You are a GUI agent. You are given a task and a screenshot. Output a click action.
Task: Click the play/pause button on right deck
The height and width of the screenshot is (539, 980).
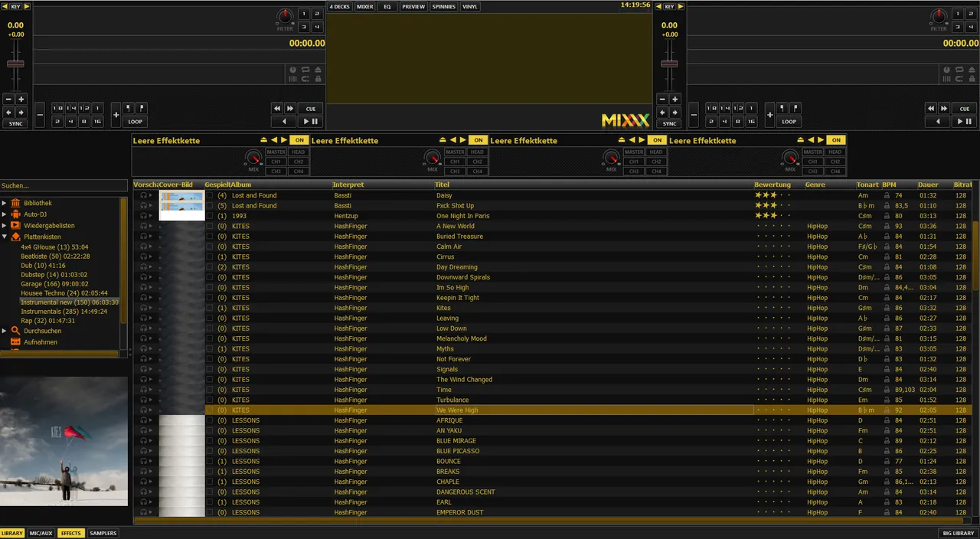pos(965,122)
